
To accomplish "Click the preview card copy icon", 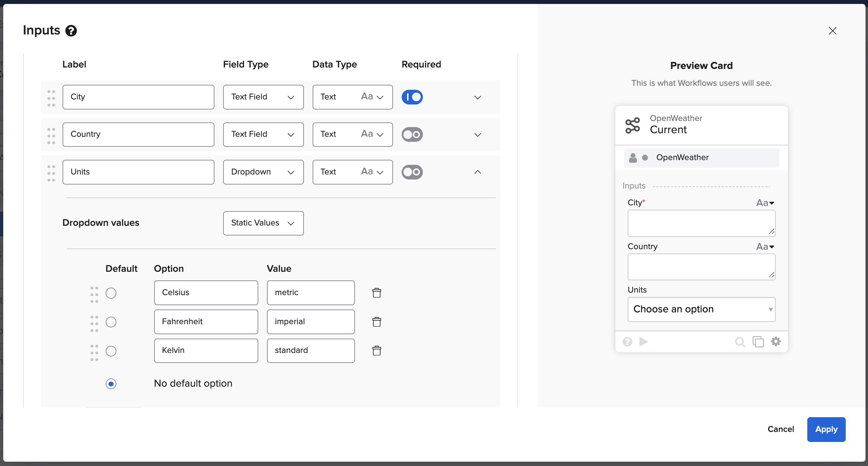I will (x=758, y=341).
